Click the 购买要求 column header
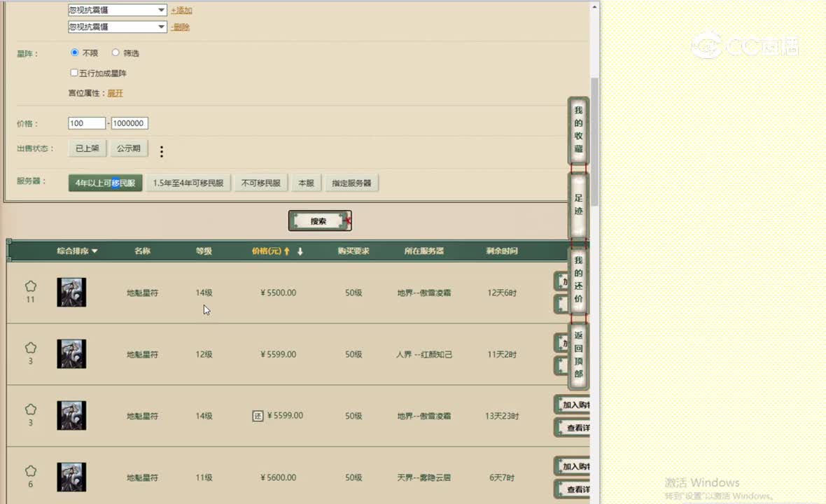Viewport: 826px width, 504px height. (353, 251)
